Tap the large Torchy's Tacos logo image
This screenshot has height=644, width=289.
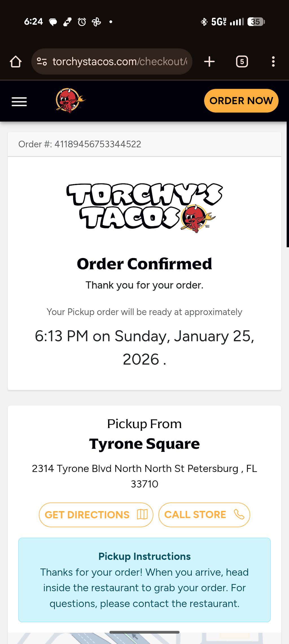click(144, 208)
